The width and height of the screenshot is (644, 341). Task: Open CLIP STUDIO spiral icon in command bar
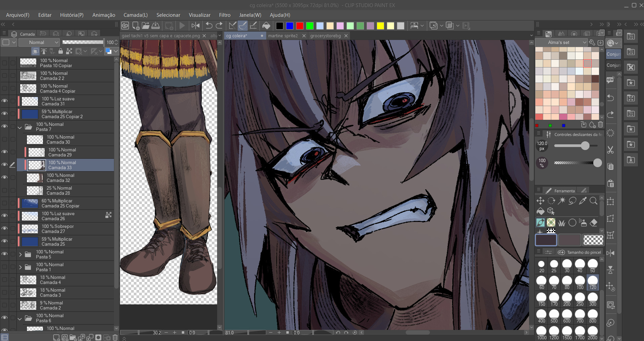pyautogui.click(x=125, y=26)
